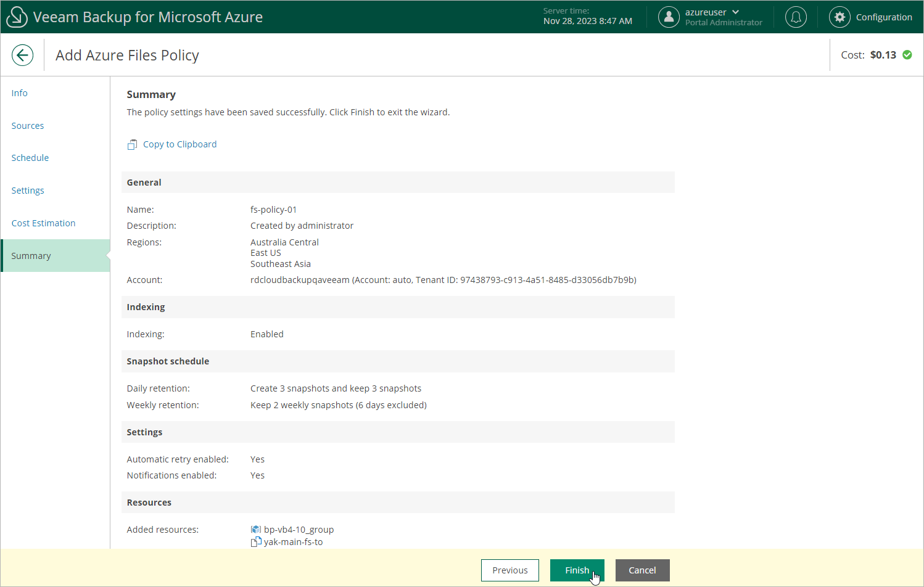
Task: Click region Southeast Asia
Action: [281, 264]
